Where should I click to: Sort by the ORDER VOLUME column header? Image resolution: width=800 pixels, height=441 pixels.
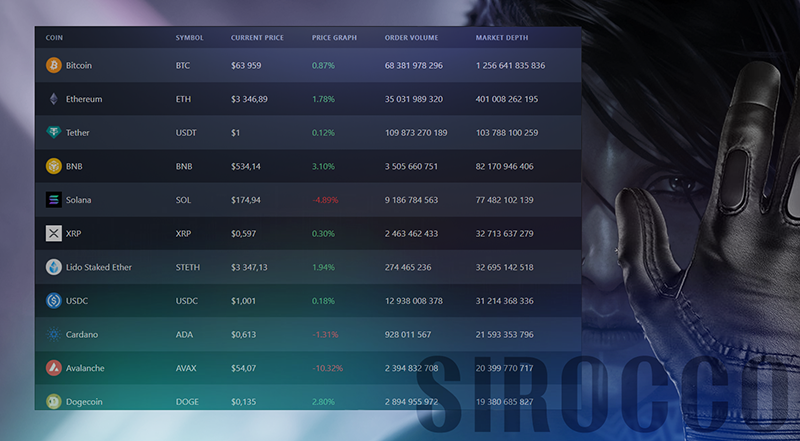pyautogui.click(x=411, y=38)
